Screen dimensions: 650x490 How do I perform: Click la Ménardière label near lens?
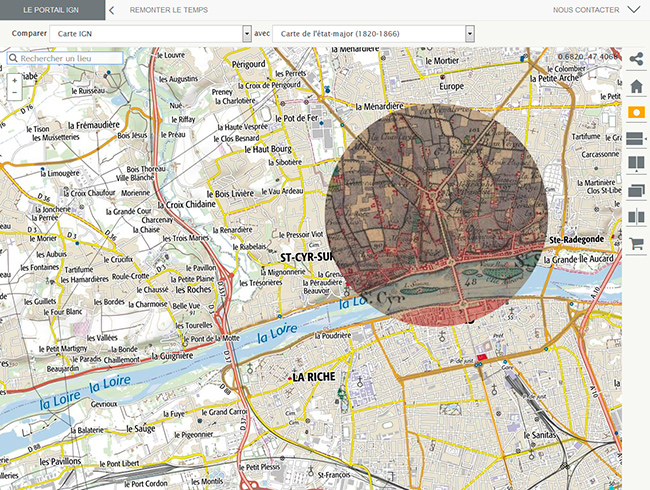pos(379,107)
